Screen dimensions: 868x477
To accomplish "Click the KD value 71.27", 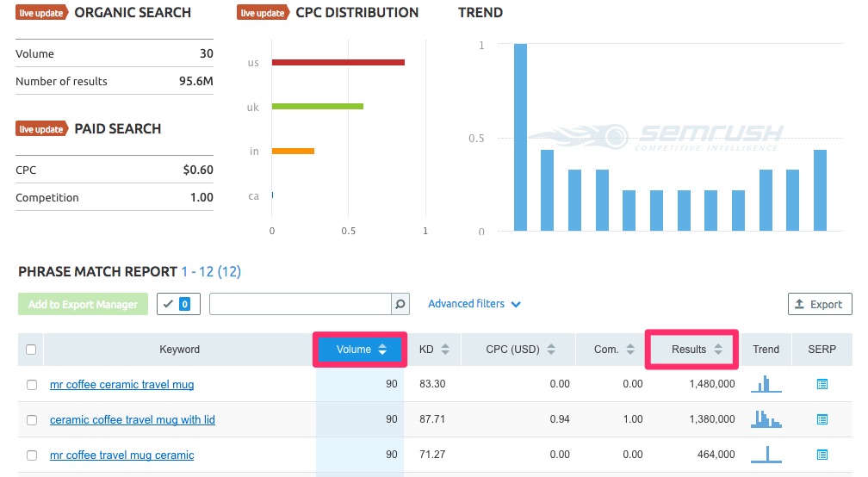I will pos(432,455).
